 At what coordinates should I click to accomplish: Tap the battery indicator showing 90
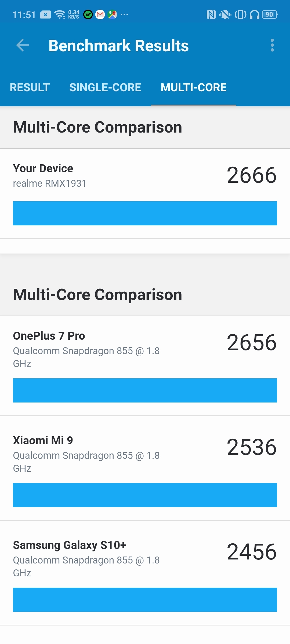coord(269,15)
